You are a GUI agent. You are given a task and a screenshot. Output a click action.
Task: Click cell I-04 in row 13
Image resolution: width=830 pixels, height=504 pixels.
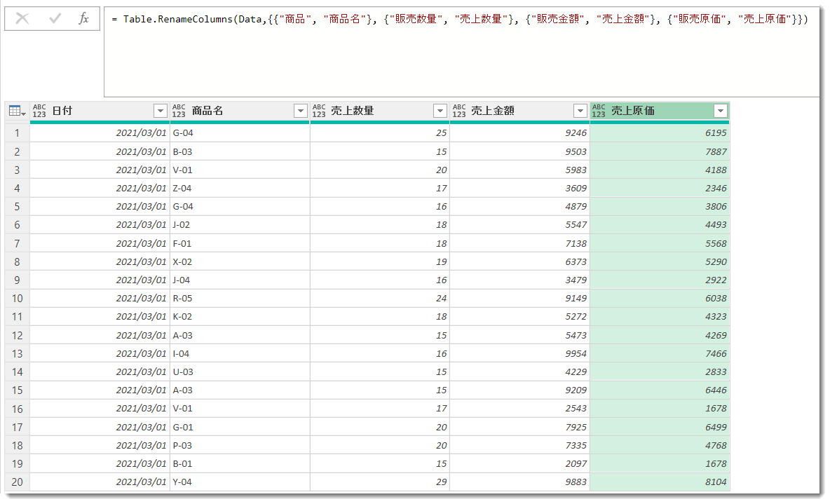point(239,353)
